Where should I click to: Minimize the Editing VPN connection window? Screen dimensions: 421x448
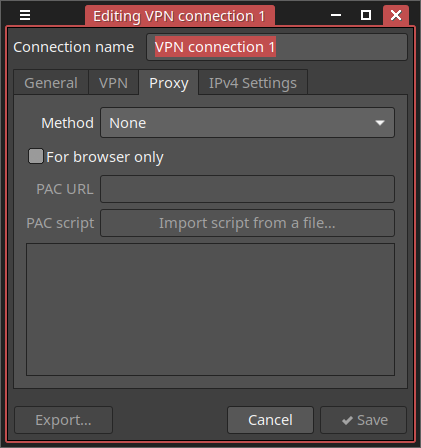point(336,15)
